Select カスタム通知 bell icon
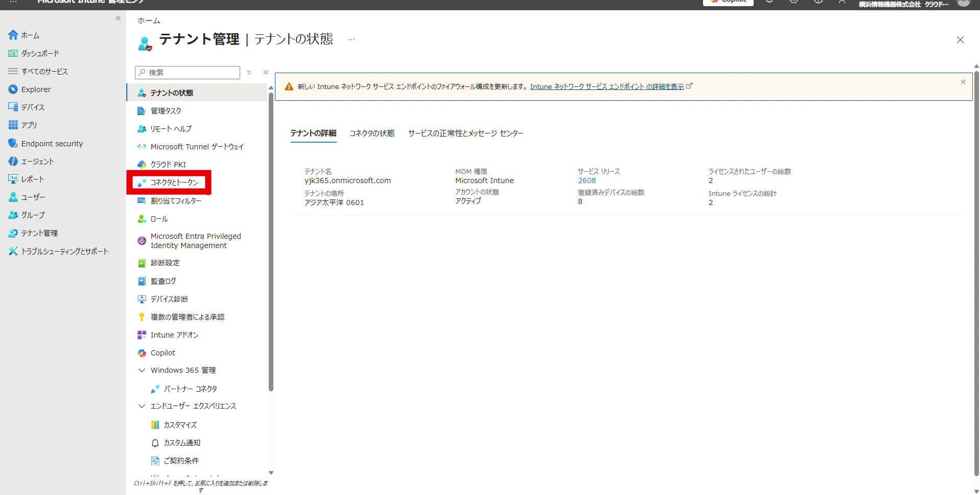 [x=155, y=443]
